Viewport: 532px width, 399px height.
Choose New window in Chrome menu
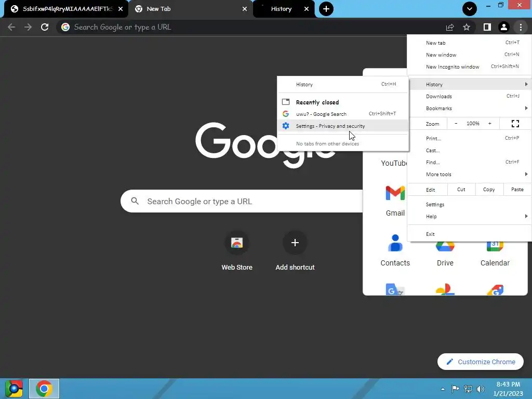click(x=469, y=55)
